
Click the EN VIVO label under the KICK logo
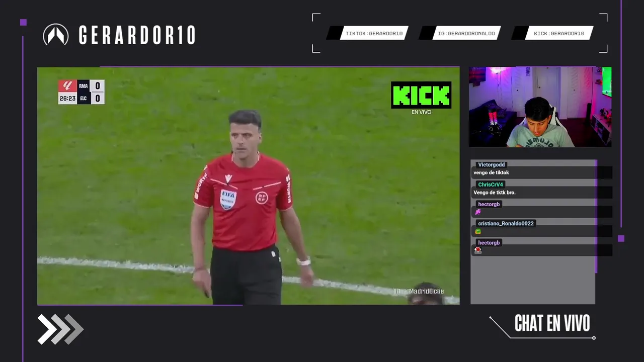(x=421, y=112)
